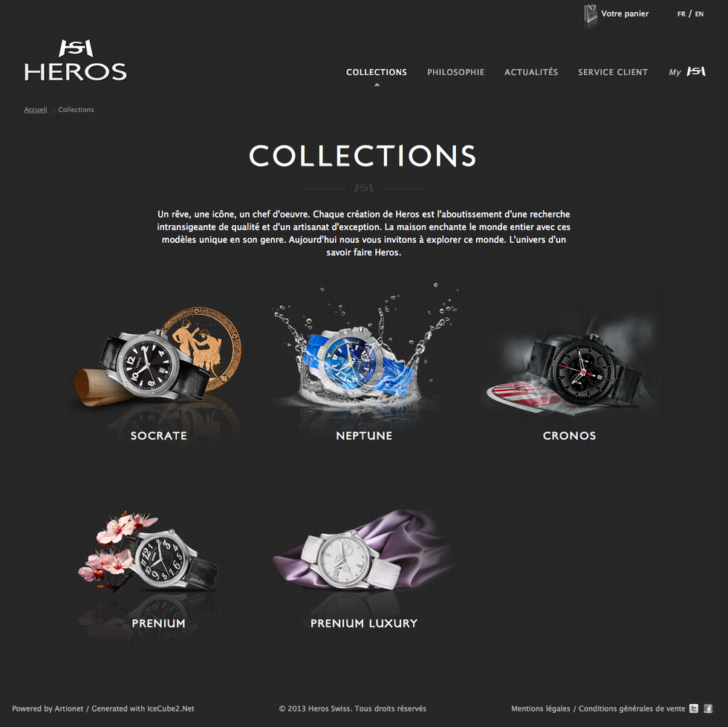
Task: Select the Cronos black watch image
Action: tap(569, 367)
